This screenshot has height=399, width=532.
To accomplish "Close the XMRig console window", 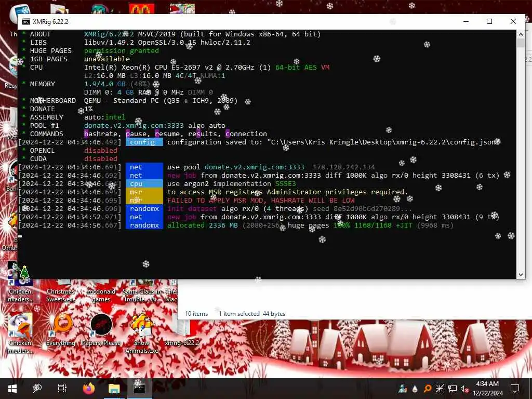I will (513, 21).
